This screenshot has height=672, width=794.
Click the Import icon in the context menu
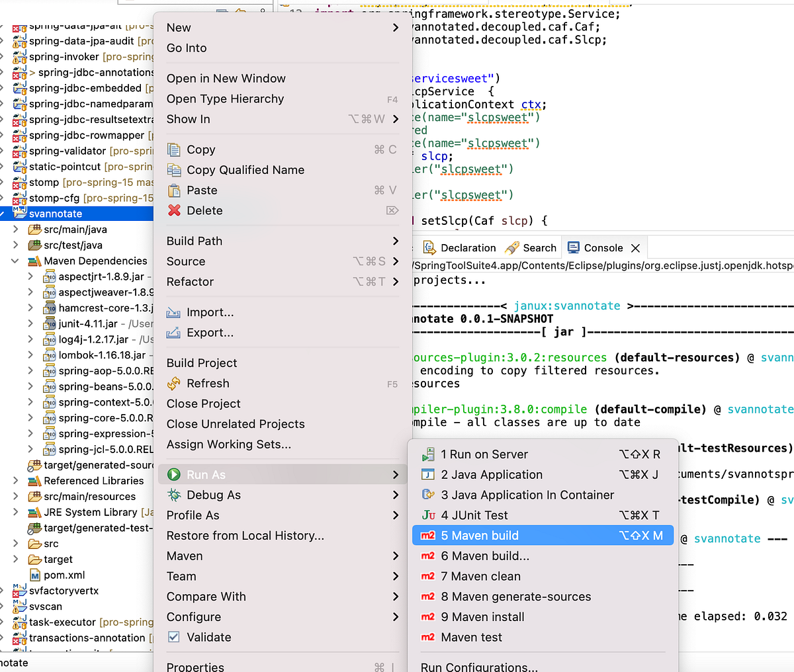[x=174, y=312]
